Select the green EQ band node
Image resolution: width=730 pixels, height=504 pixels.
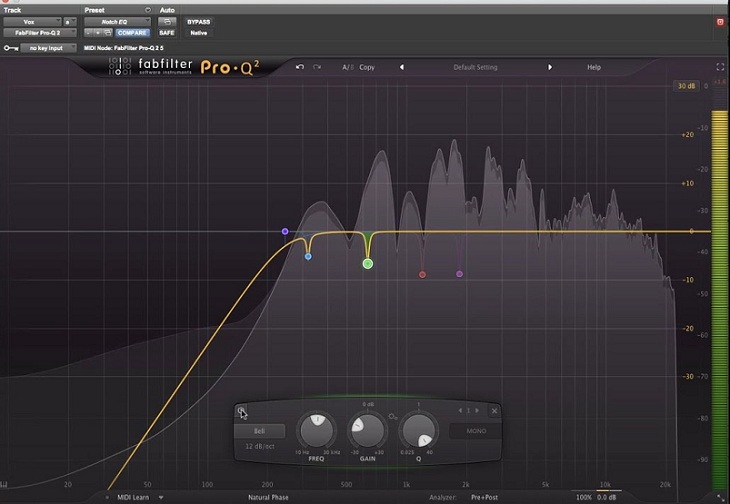pyautogui.click(x=368, y=264)
